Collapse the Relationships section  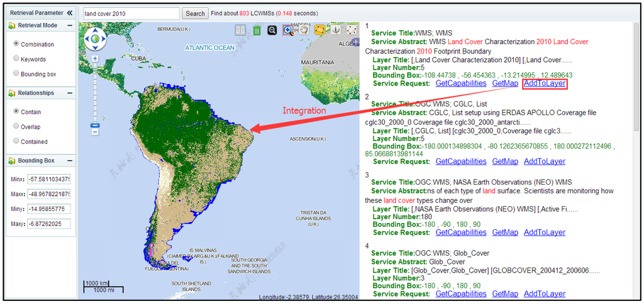(69, 93)
